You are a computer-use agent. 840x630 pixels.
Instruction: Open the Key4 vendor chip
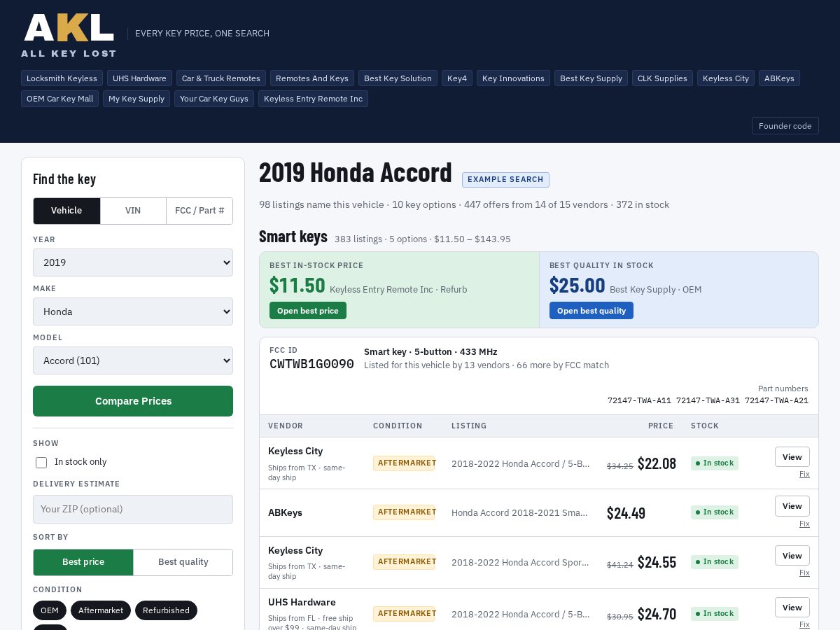[457, 78]
